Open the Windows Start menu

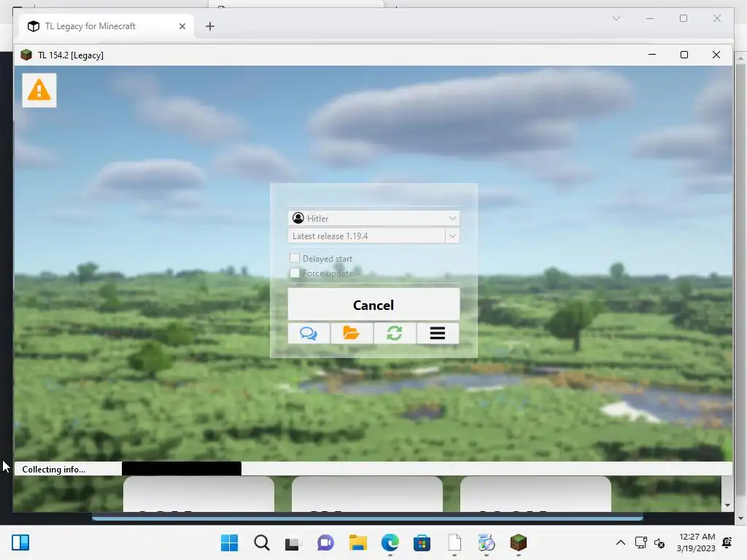point(229,542)
